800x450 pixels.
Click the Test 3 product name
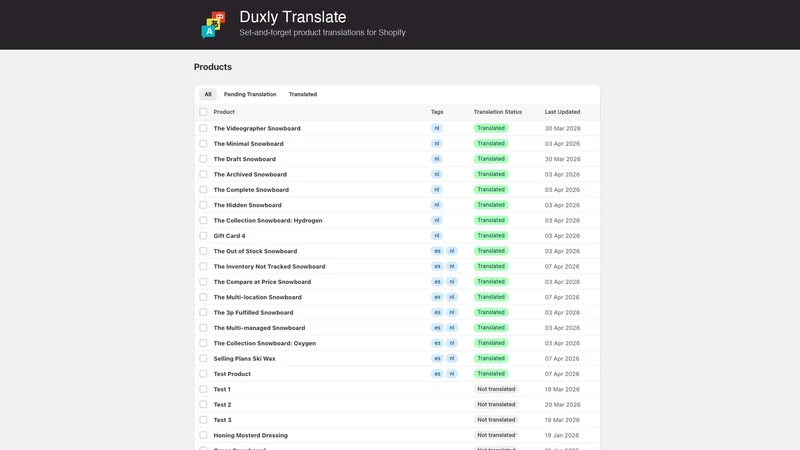point(222,420)
